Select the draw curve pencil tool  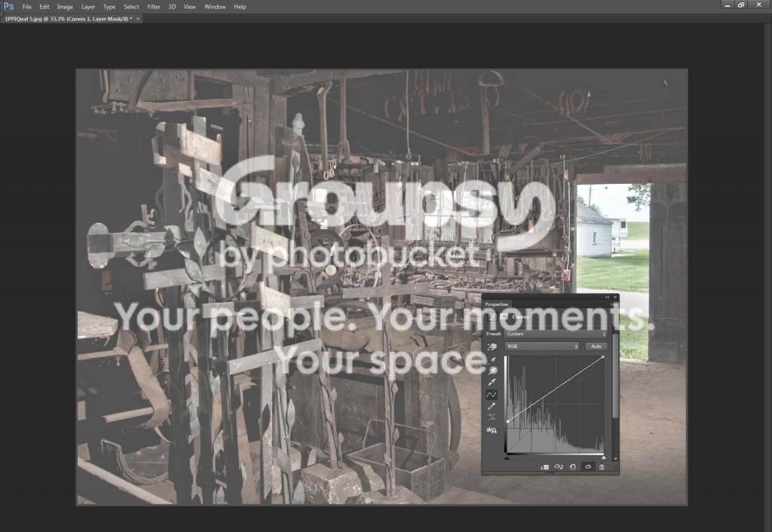[492, 406]
